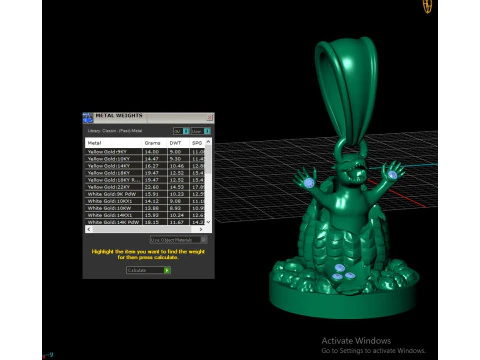The height and width of the screenshot is (360, 480).
Task: Click the green pendant bail on the 3D model
Action: pos(347,90)
